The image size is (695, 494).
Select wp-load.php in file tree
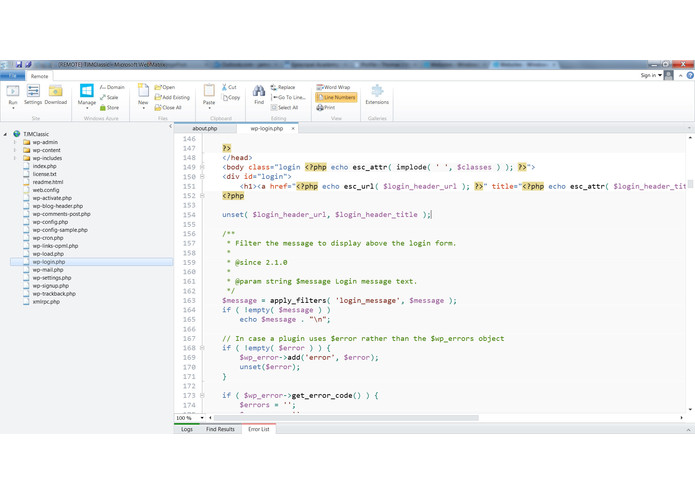[48, 254]
